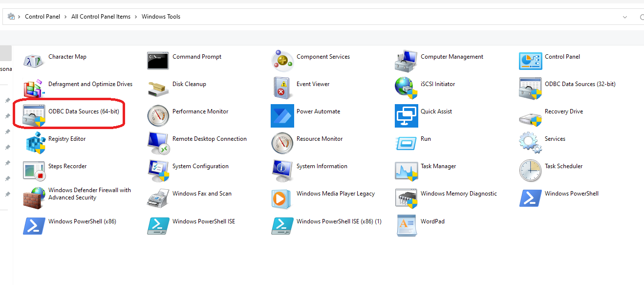Select the Task Scheduler clock icon

pos(531,171)
